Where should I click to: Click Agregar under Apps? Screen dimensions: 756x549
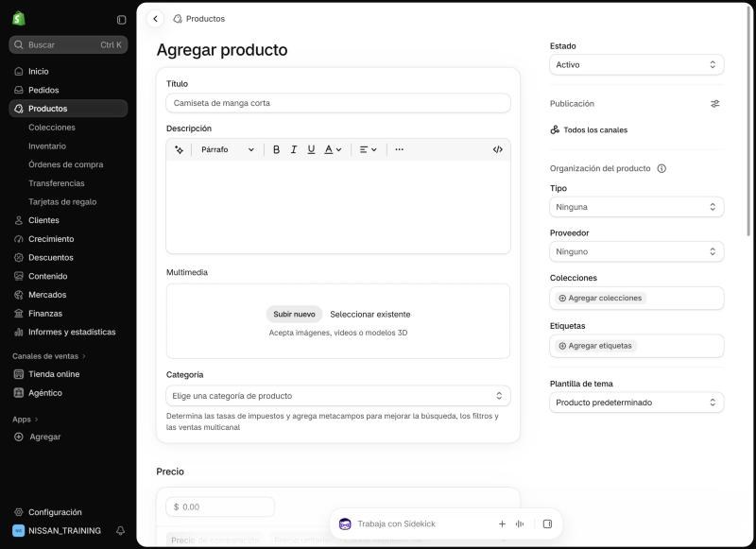pos(68,437)
